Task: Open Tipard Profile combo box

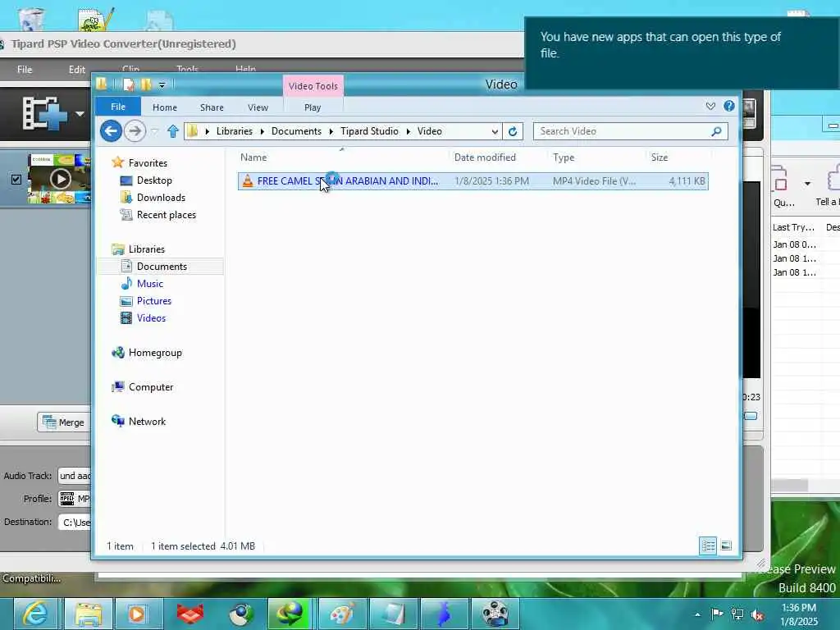Action: click(x=75, y=499)
